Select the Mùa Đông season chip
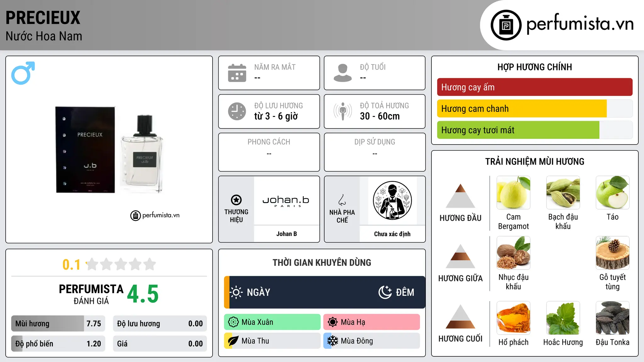644x362 pixels. [x=371, y=341]
